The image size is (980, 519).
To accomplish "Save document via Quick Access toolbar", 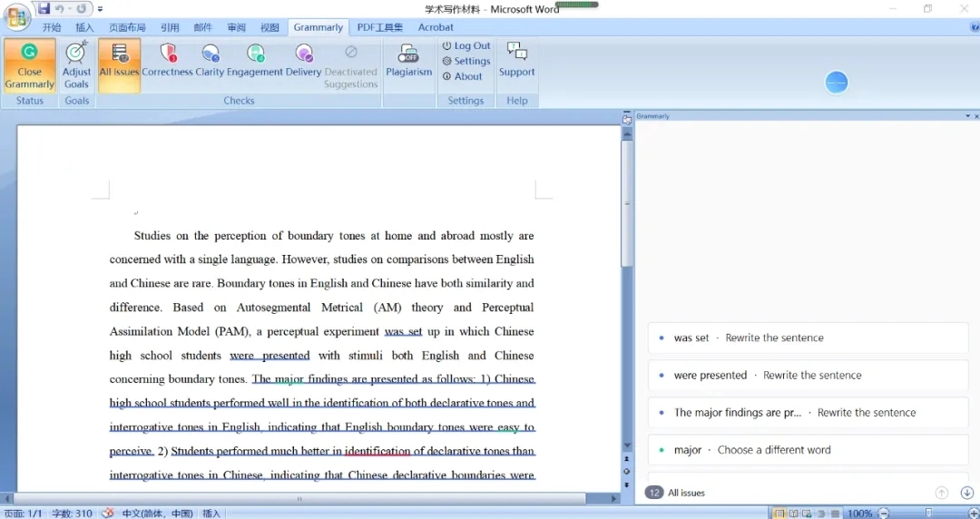I will (x=44, y=9).
